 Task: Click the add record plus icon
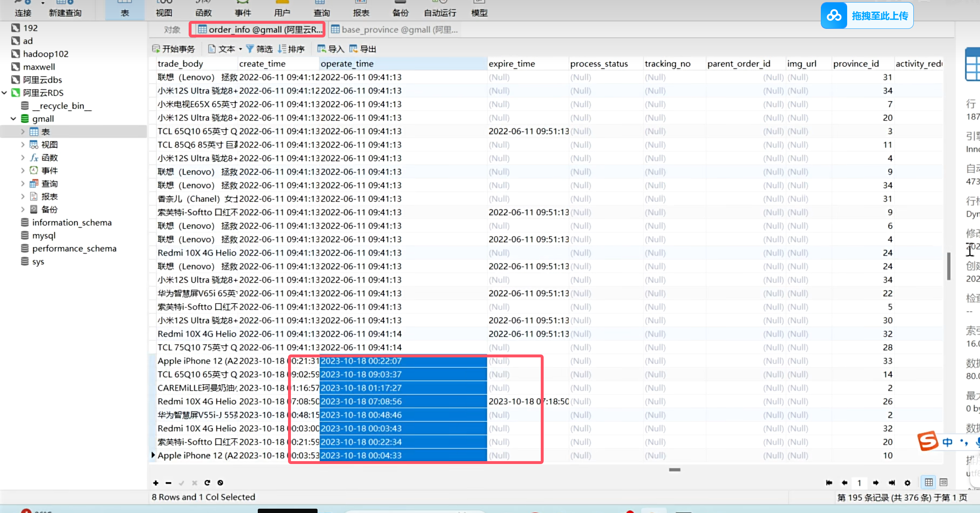(156, 482)
